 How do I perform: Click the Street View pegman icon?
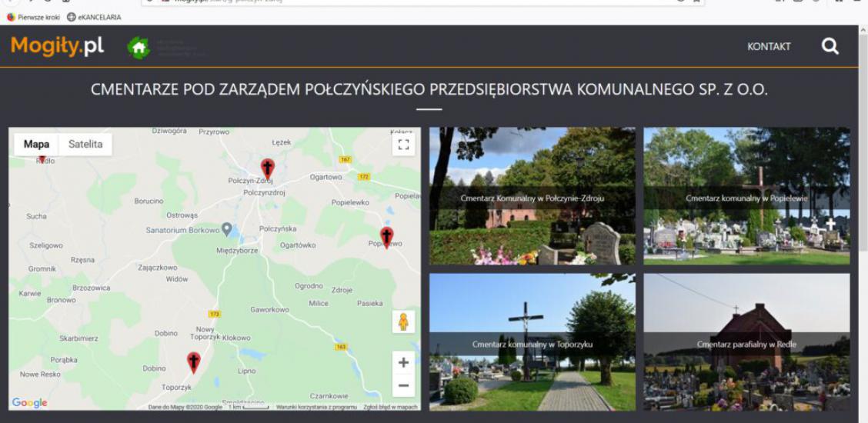click(x=403, y=321)
